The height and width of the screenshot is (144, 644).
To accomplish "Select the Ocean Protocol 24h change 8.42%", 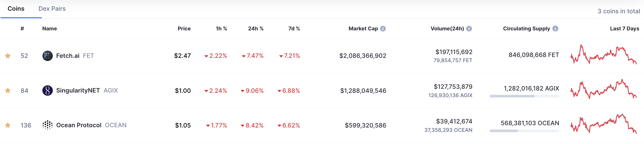I will coord(252,125).
